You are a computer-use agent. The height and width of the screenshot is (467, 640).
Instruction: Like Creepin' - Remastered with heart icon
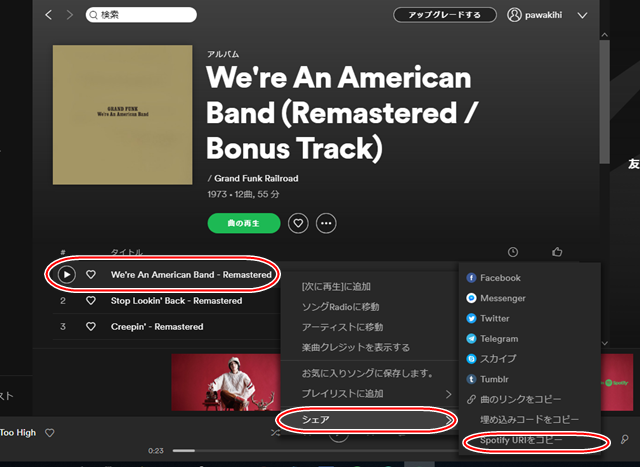point(91,327)
